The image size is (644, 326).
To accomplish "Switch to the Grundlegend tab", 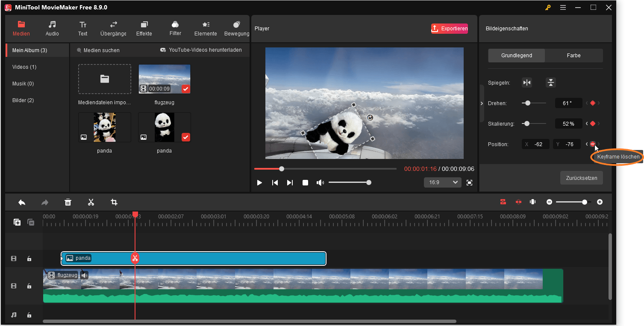I will 517,56.
